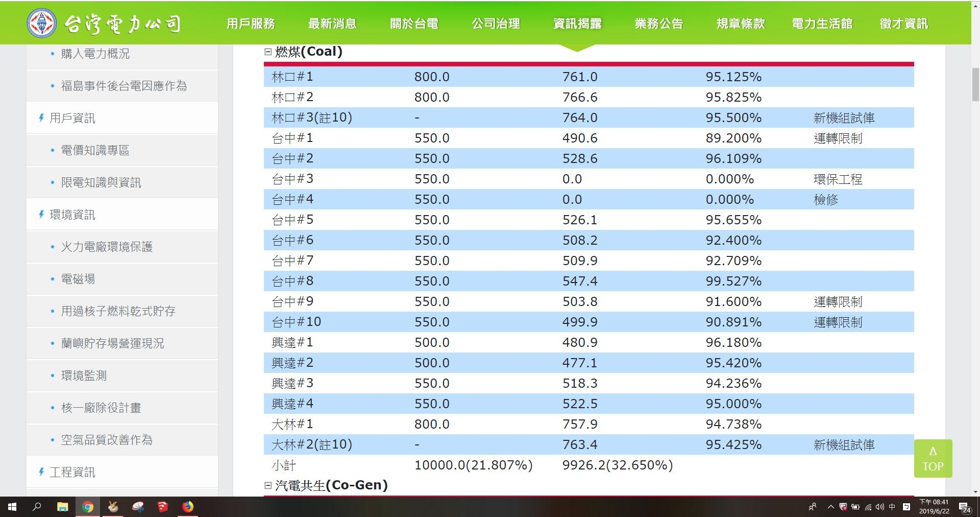Select the 興達#3 row name

[292, 383]
